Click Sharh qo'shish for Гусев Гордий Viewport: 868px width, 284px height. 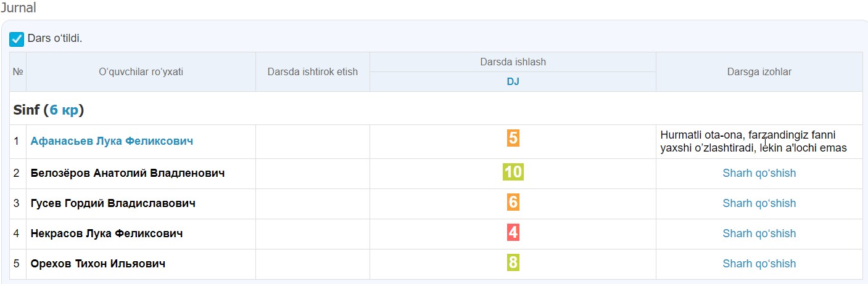[x=759, y=203]
